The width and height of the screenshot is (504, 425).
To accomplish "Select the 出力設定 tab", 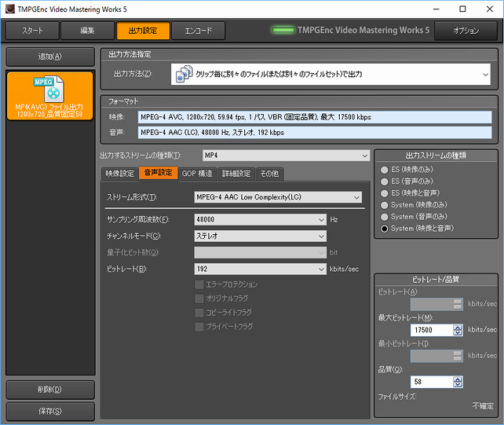I will [x=143, y=31].
